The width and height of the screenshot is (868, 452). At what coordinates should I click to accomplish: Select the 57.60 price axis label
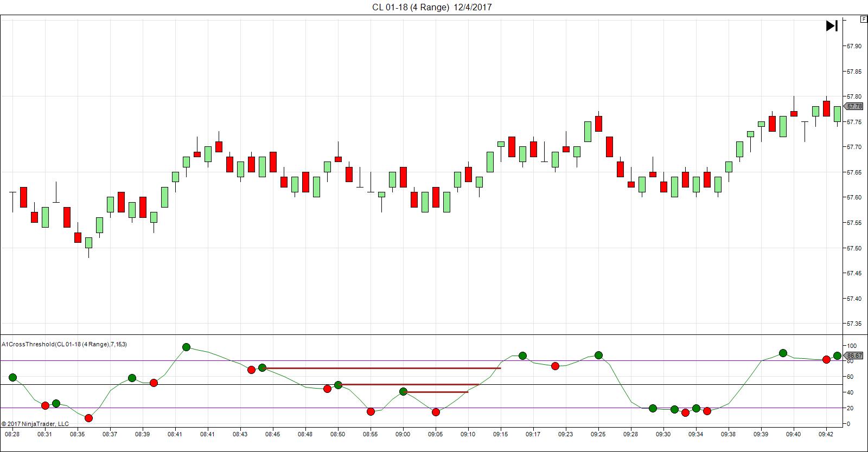click(854, 197)
